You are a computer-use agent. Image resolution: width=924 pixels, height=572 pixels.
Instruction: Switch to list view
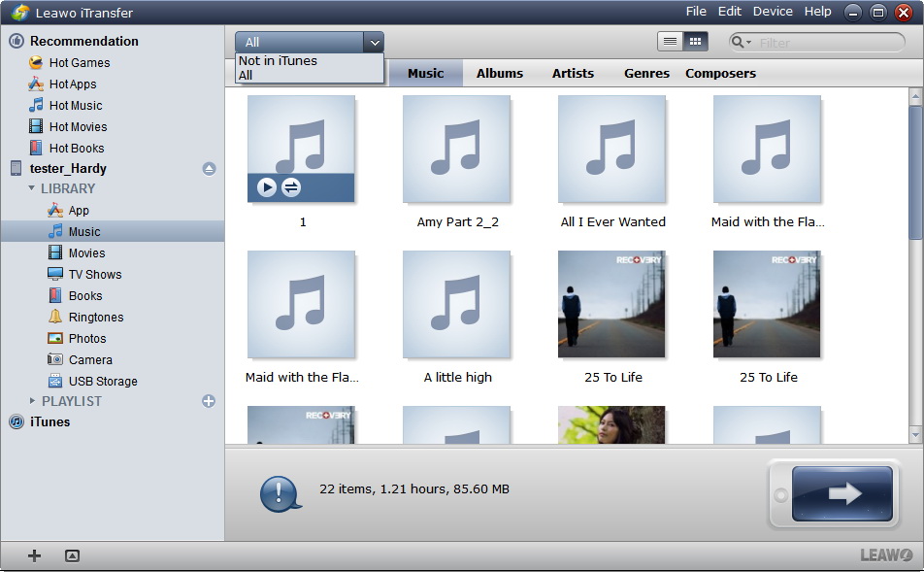670,42
